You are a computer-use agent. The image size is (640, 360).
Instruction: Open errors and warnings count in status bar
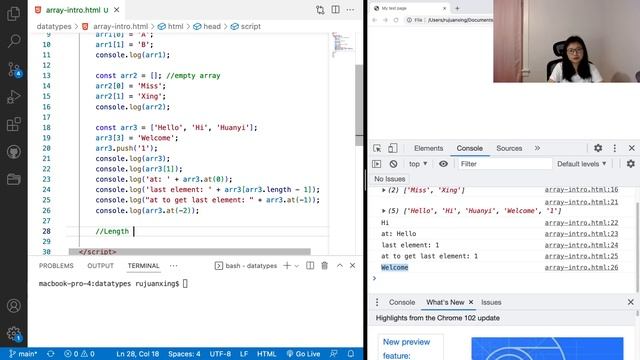click(79, 354)
